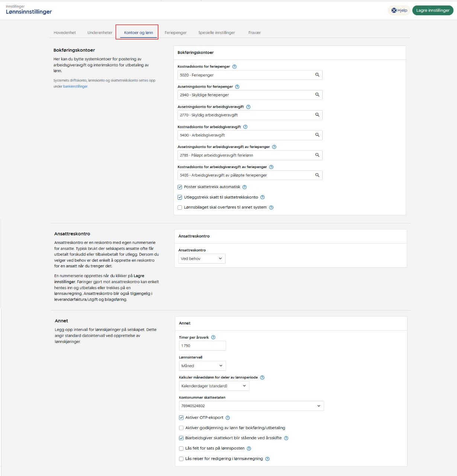Click the Timer per årsverk input field
Image resolution: width=457 pixels, height=476 pixels.
(x=202, y=346)
